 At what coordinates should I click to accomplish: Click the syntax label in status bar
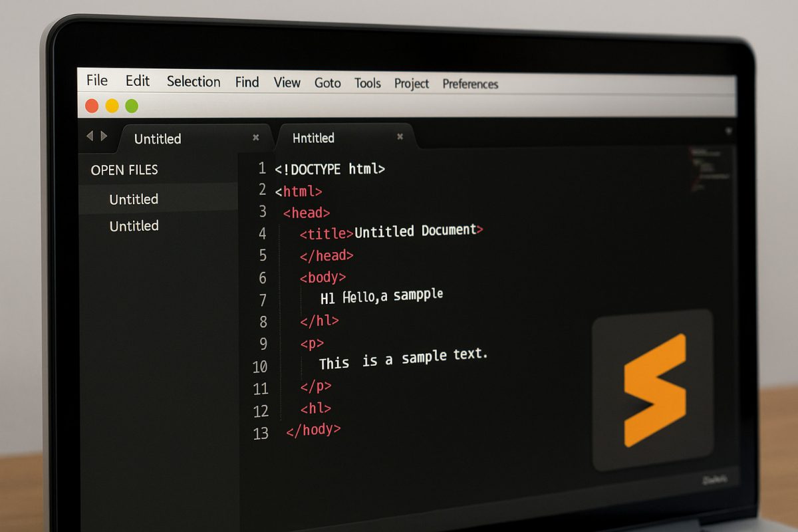pyautogui.click(x=715, y=479)
